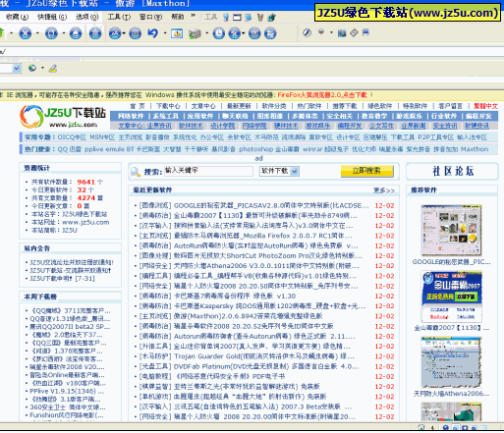Click the 繁體中文 link
Viewport: 504px width, 433px height.
tap(485, 106)
